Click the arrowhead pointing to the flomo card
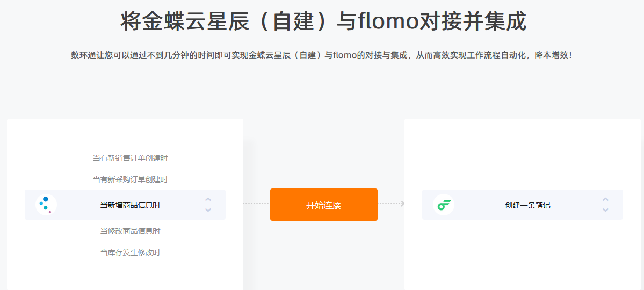Screen dimensions: 644x290 402,204
